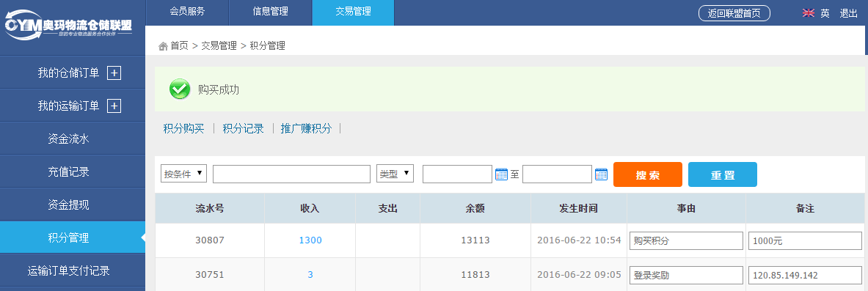The width and height of the screenshot is (868, 291).
Task: Open the 类型 type dropdown
Action: (x=395, y=174)
